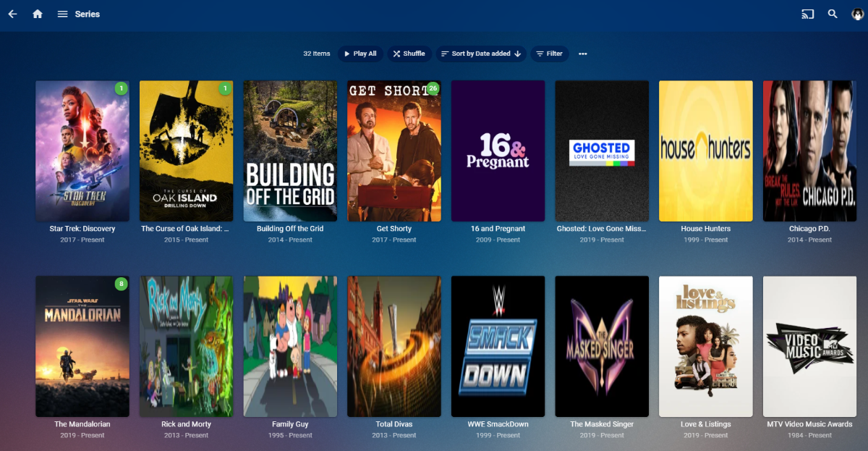Open the Cast to device icon

point(807,13)
